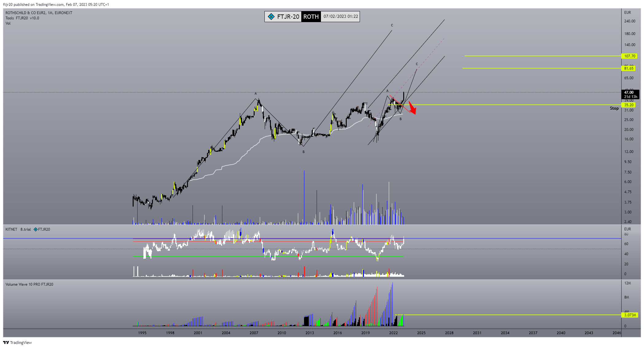Viewport: 644px width, 348px height.
Task: Click the 2007 label on time axis
Action: click(254, 333)
